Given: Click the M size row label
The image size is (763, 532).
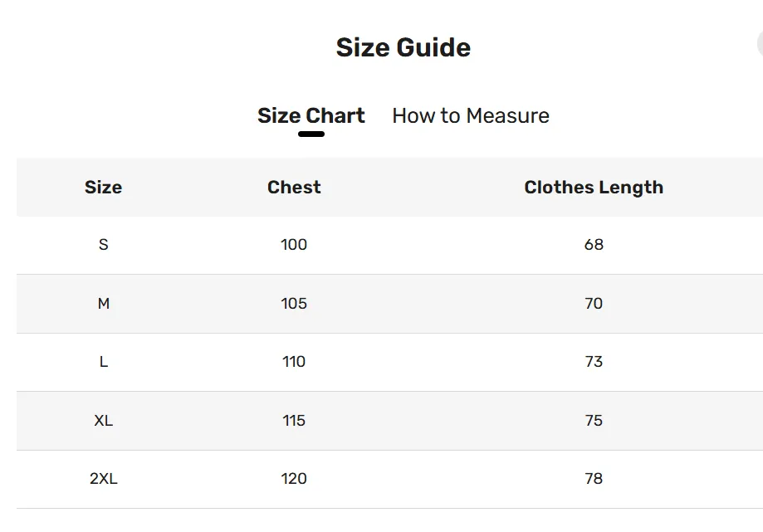Looking at the screenshot, I should pyautogui.click(x=103, y=304).
